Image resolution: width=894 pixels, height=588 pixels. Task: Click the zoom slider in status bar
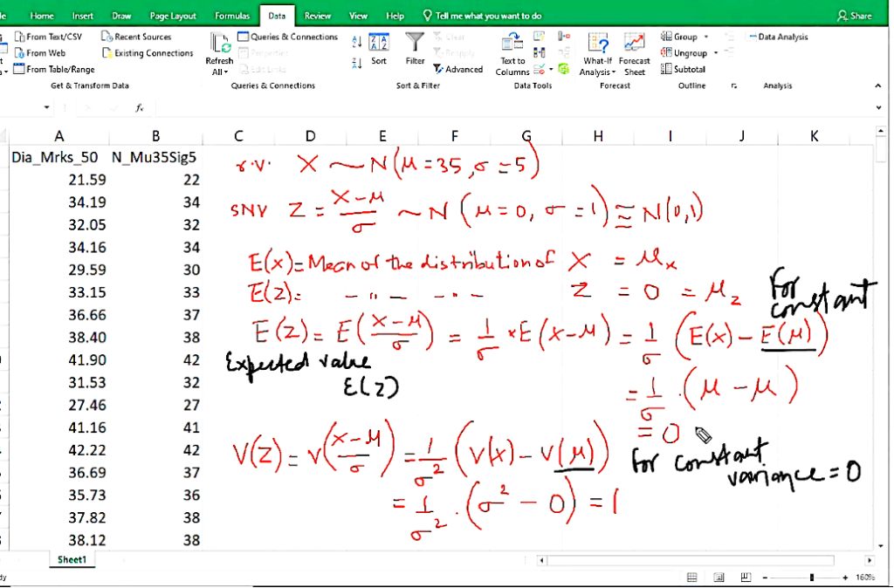click(x=812, y=578)
